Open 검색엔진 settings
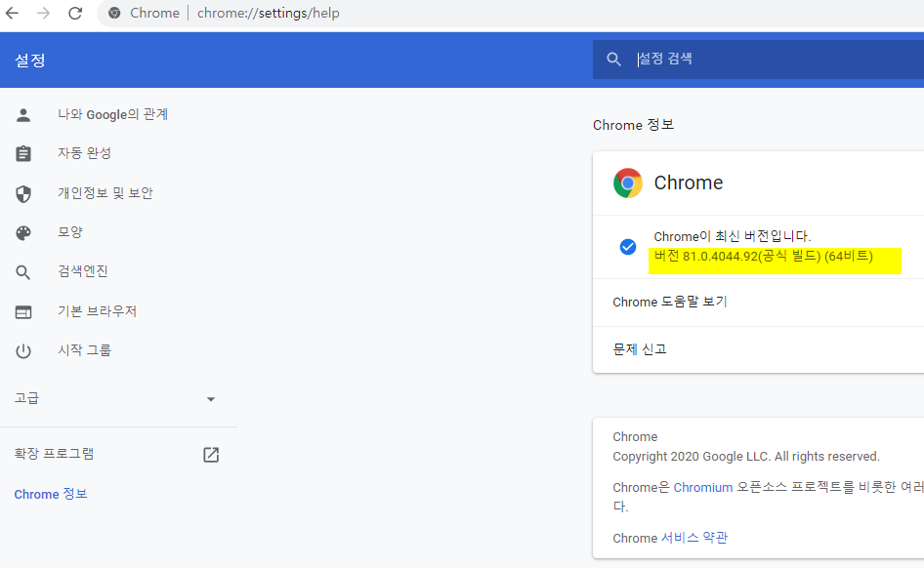The width and height of the screenshot is (924, 568). pos(82,270)
